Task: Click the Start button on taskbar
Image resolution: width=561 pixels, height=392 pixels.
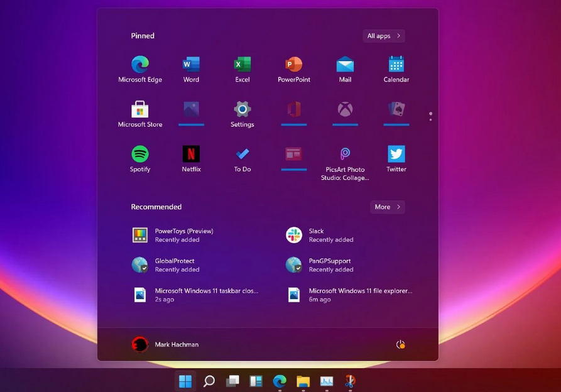Action: [185, 381]
